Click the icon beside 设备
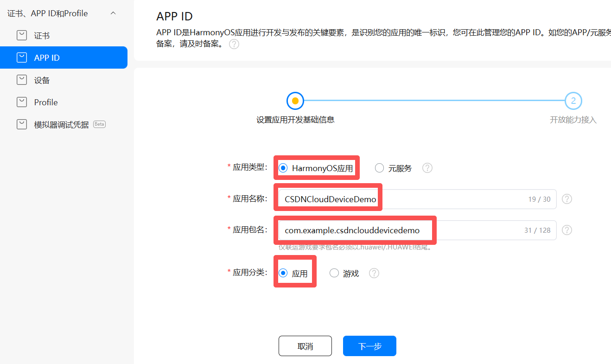 tap(22, 80)
